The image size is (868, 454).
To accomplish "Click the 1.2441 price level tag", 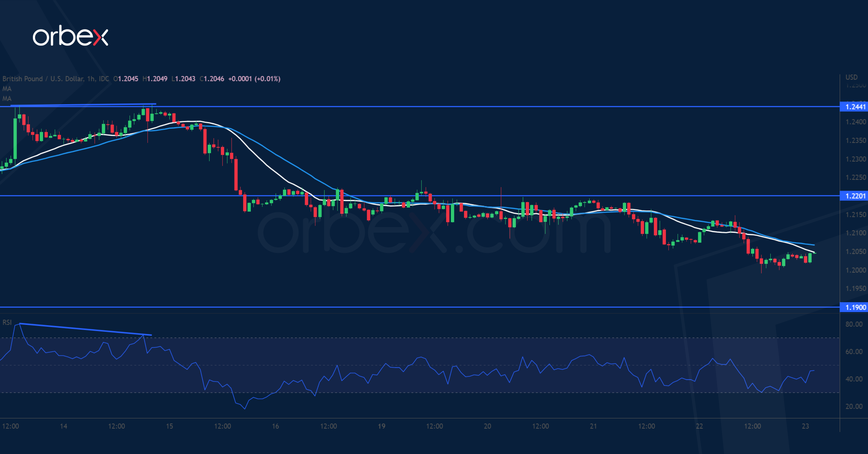I will tap(855, 107).
